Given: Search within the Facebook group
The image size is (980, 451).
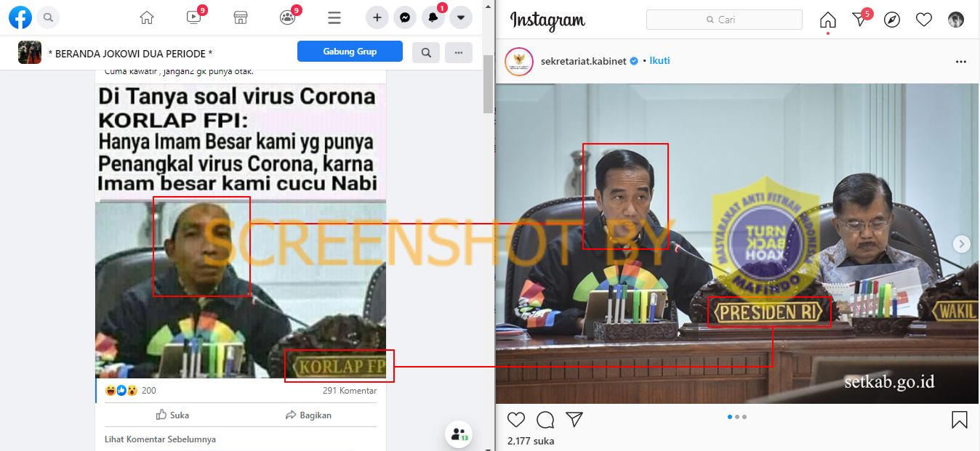Looking at the screenshot, I should pos(426,52).
